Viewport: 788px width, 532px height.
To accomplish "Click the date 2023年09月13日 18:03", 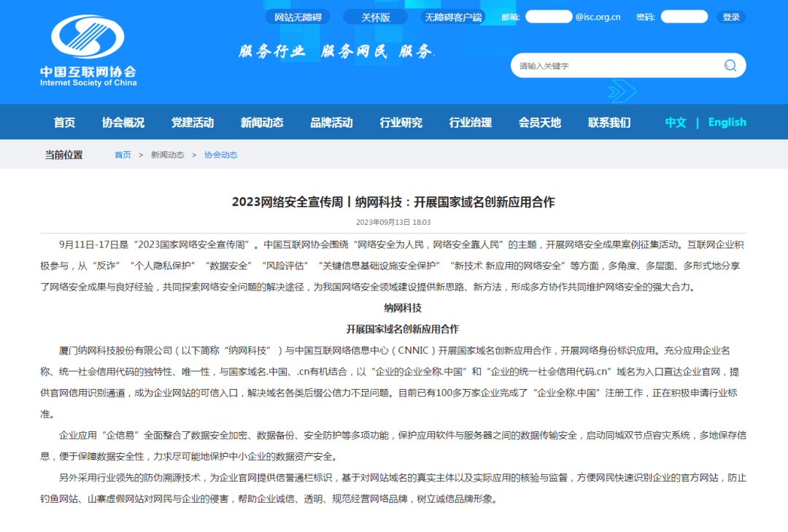I will (x=393, y=223).
